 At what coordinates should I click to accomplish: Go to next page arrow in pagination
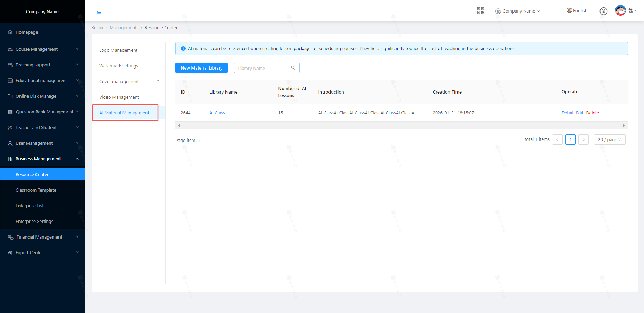pyautogui.click(x=583, y=139)
